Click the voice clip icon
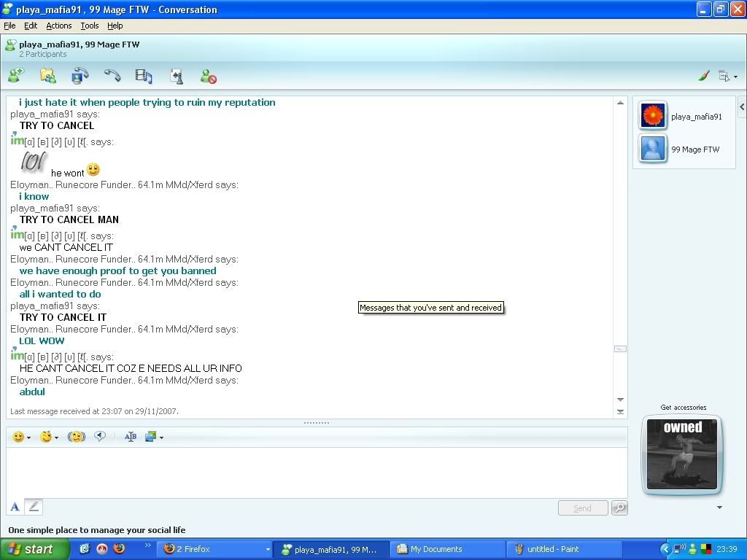 pos(100,437)
